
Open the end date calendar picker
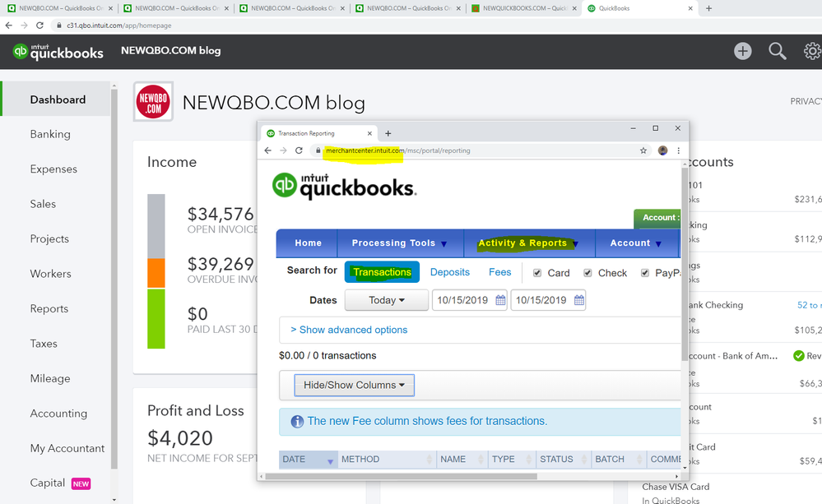click(578, 300)
